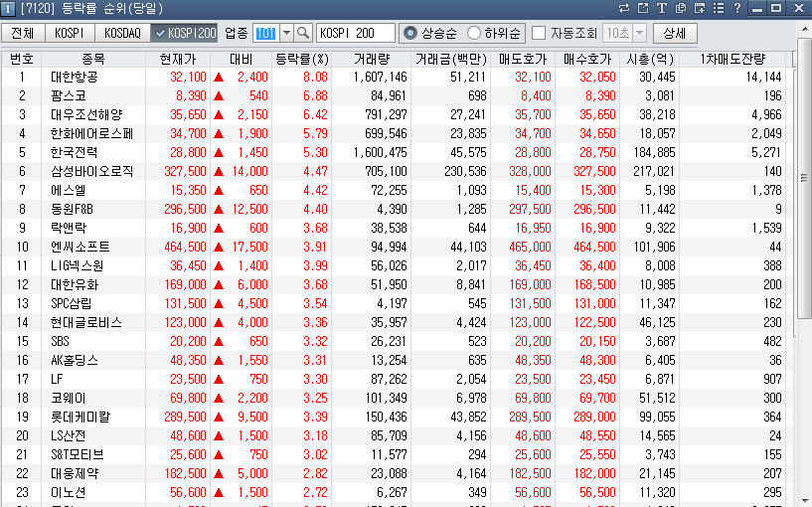Switch to the KOSPI tab
812x507 pixels.
[x=70, y=33]
